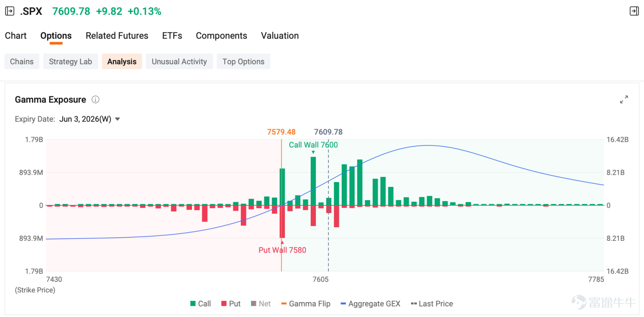Expand Gamma Exposure chart to fullscreen
Viewport: 644px width, 317px height.
[624, 99]
